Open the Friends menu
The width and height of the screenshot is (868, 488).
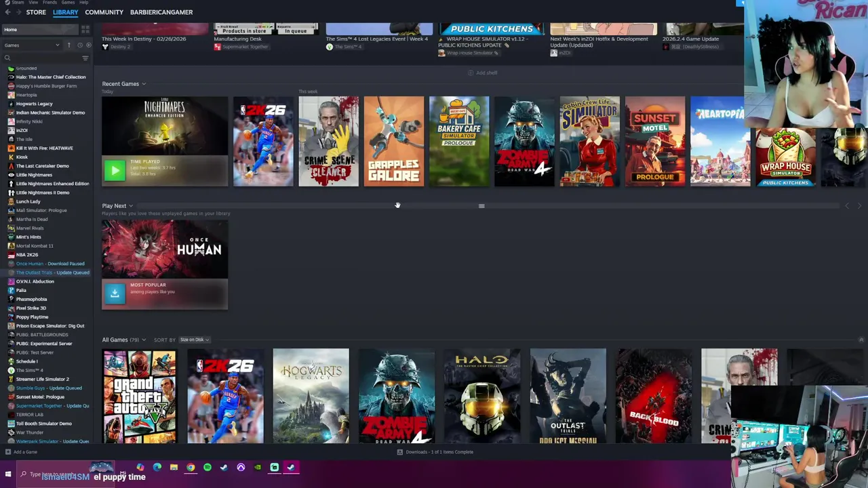(50, 3)
